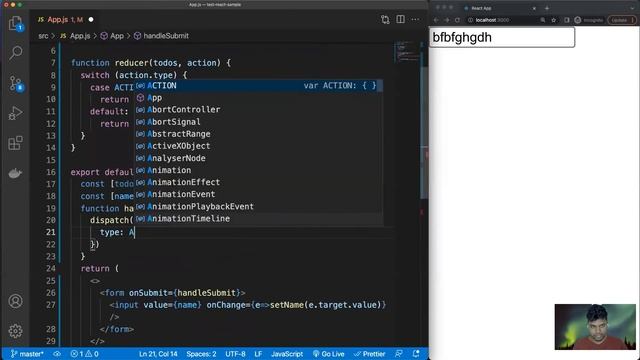Reload the browser page
This screenshot has height=360, width=640.
[457, 20]
